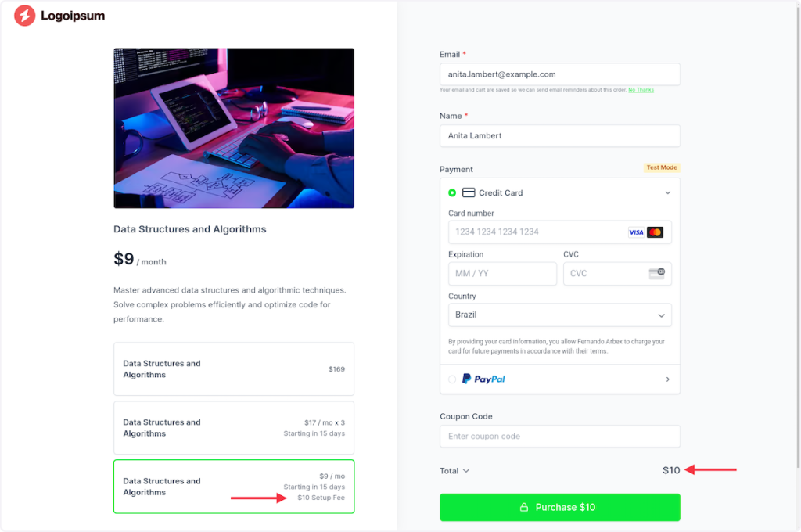Viewport: 801px width, 532px height.
Task: Choose the $17 / mo x 3 plan
Action: click(x=234, y=428)
